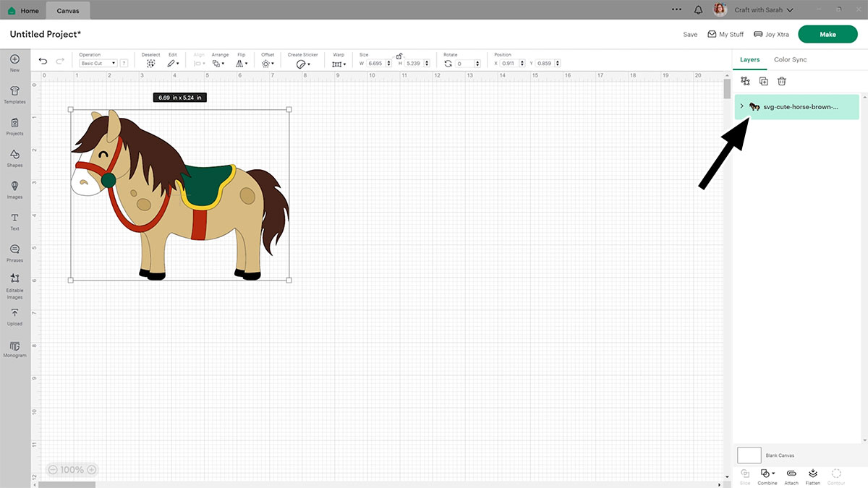
Task: Click the width size input field
Action: tap(378, 64)
